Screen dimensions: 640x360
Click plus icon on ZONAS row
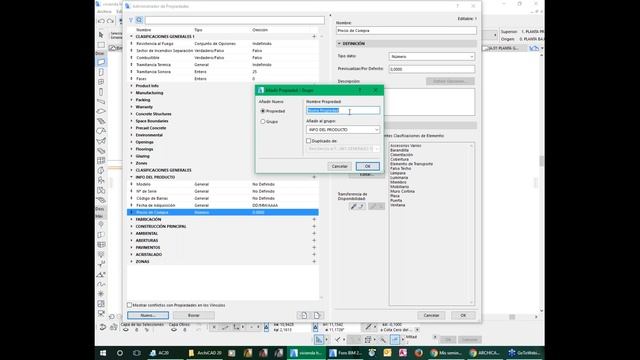(314, 262)
